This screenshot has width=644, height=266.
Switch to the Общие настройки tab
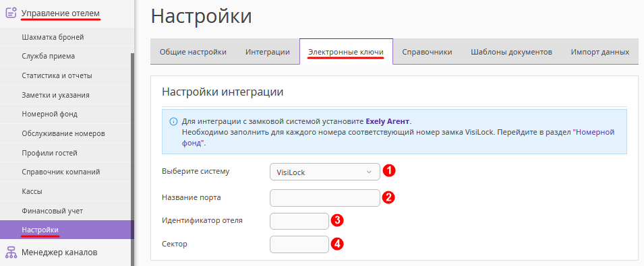pyautogui.click(x=193, y=52)
